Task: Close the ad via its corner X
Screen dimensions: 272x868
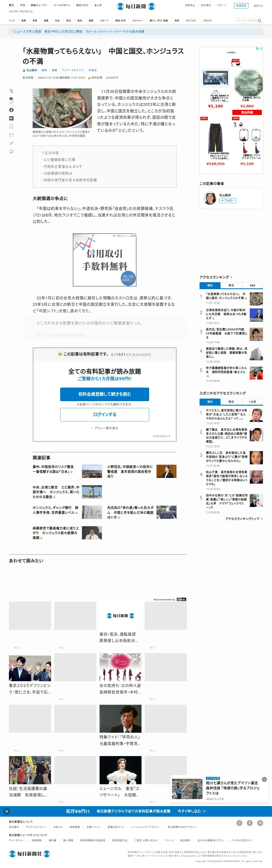Action: 261,49
